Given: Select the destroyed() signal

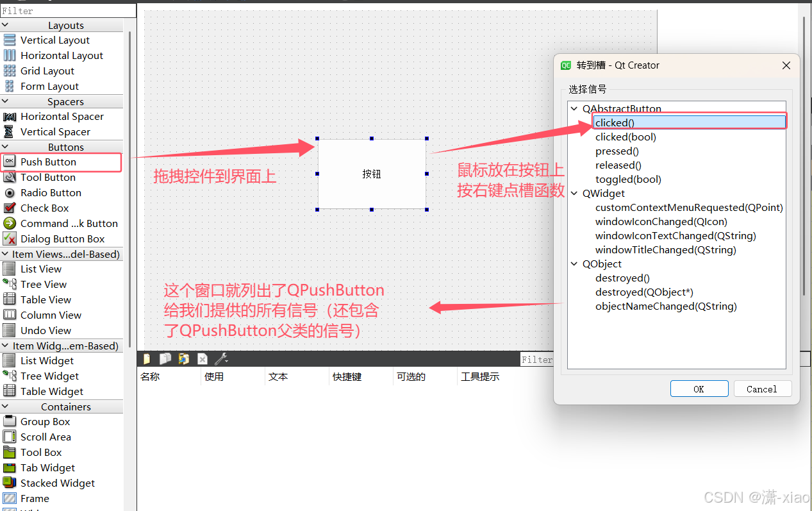Looking at the screenshot, I should pos(622,278).
